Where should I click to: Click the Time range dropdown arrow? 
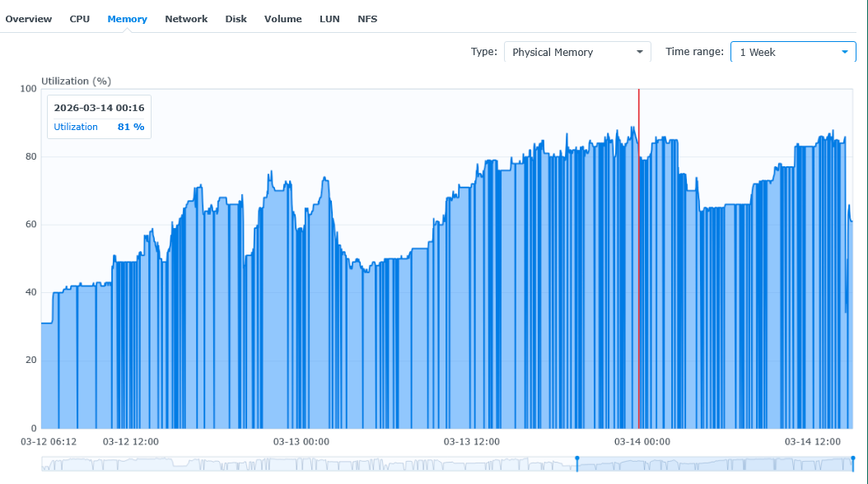pos(845,52)
